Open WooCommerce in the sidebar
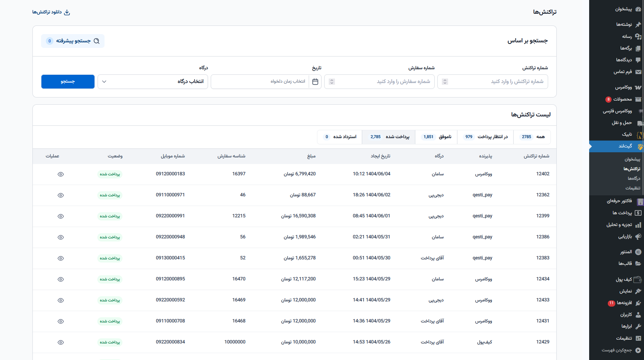 click(x=624, y=88)
